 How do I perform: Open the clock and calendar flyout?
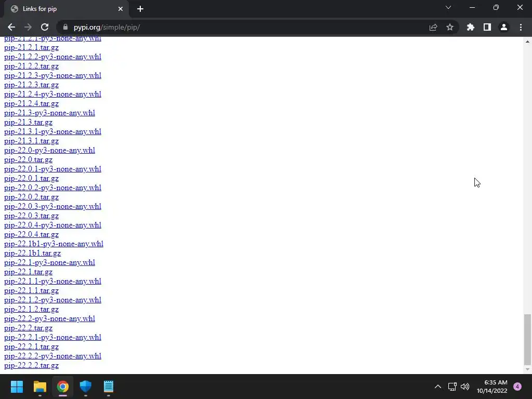tap(492, 387)
